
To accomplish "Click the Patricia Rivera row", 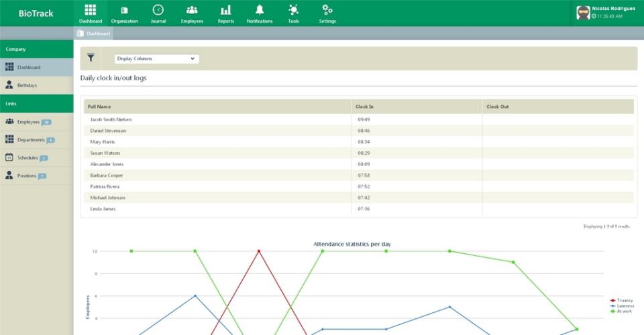I will coord(359,186).
